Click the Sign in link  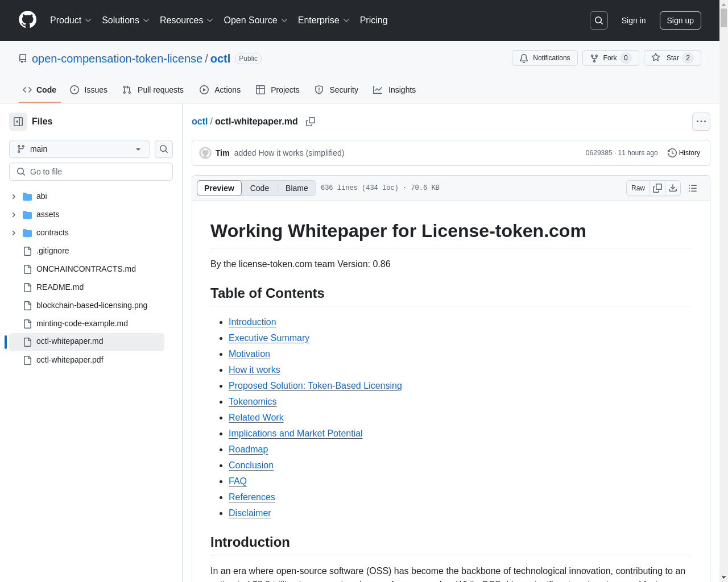click(x=634, y=20)
